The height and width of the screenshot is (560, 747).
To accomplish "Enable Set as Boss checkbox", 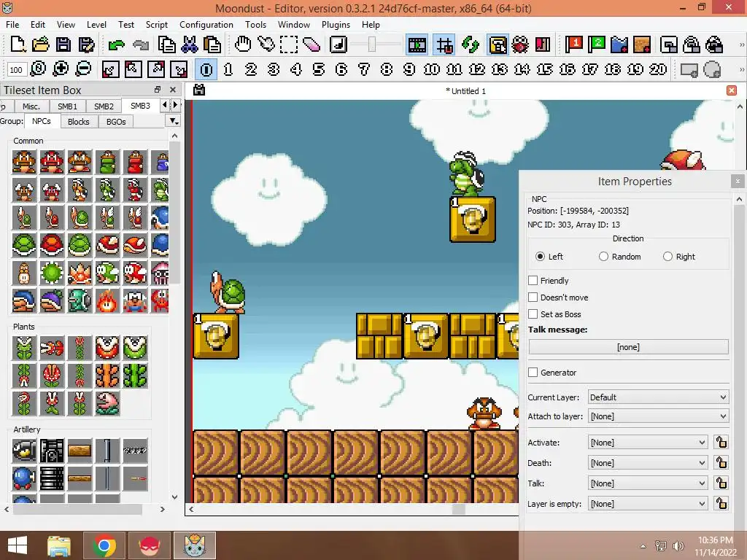I will (x=533, y=314).
